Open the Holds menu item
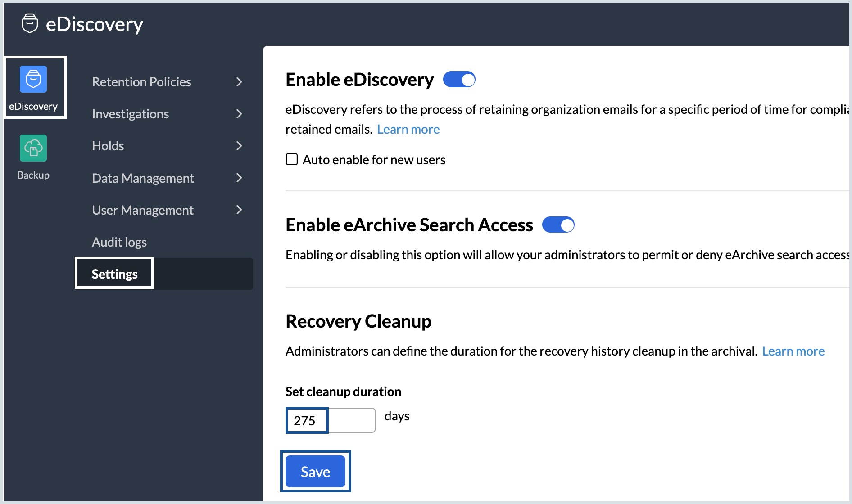This screenshot has height=504, width=852. 108,146
